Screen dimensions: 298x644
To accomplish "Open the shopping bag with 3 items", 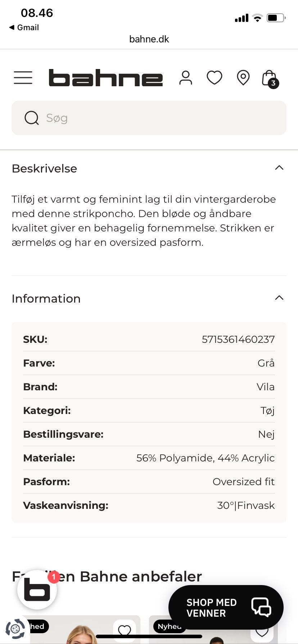I will tap(270, 78).
